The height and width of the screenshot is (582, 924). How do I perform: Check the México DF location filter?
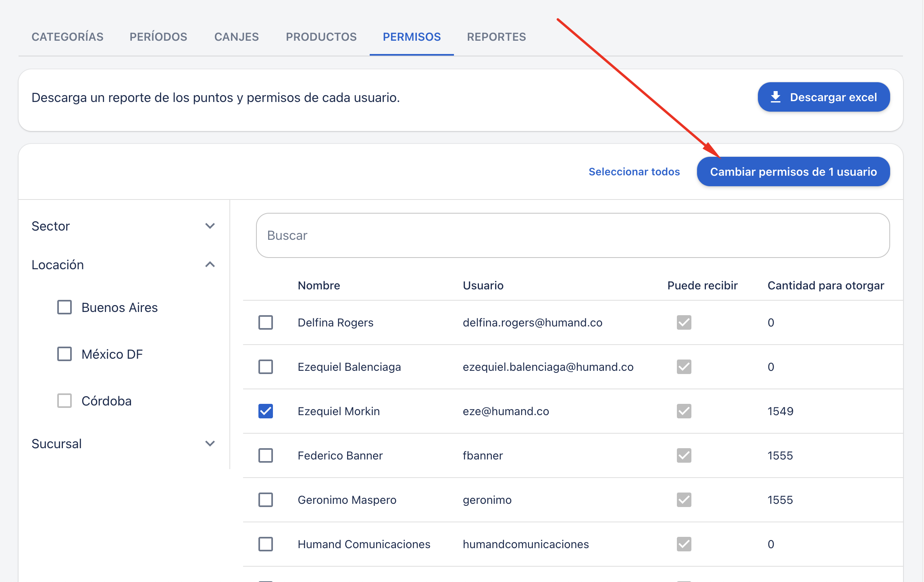pos(65,354)
